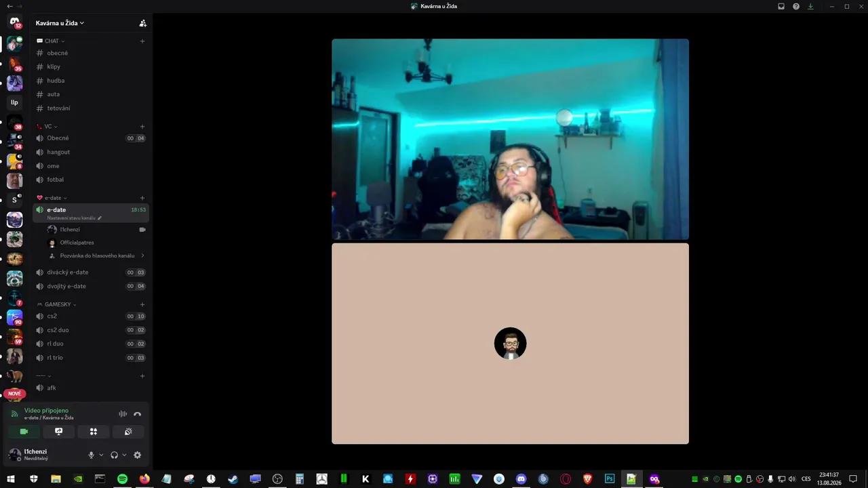Open headphone output options arrow
Viewport: 868px width, 488px height.
pyautogui.click(x=124, y=455)
